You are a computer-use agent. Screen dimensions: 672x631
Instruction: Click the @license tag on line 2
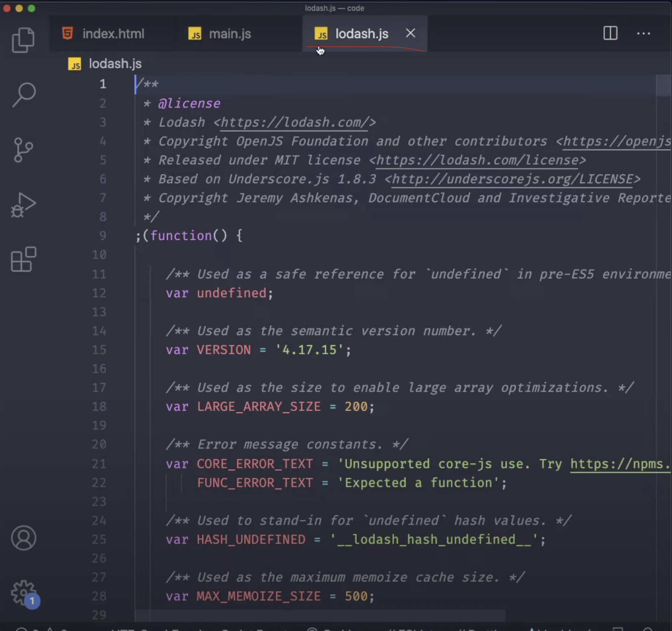[x=189, y=104]
